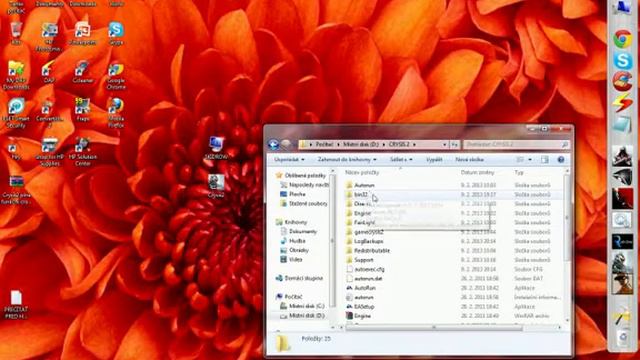Open the Uspořádat dropdown menu
Screen dimensions: 640x360
pos(289,160)
